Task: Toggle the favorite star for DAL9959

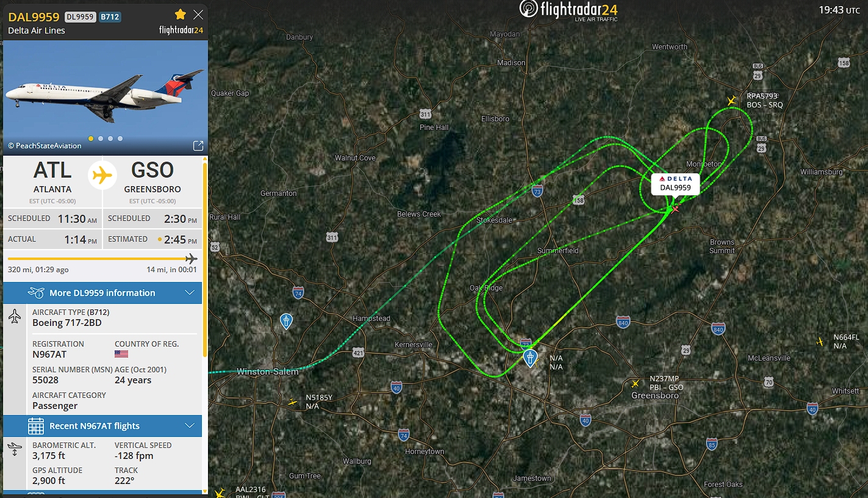Action: click(180, 15)
